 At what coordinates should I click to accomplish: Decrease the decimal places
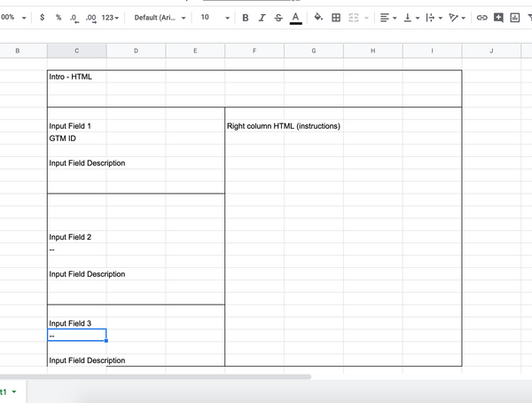74,18
